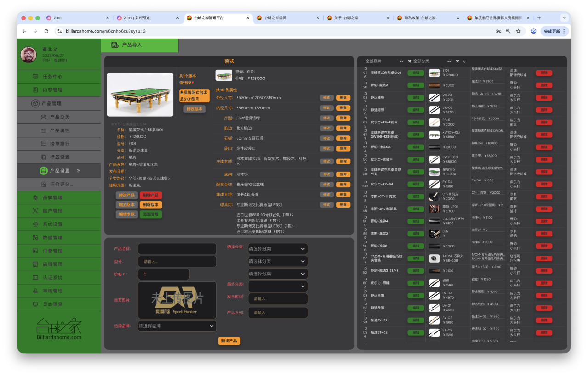Click the 店铺管理 store icon
Viewport: 588px width, 376px height.
35,264
